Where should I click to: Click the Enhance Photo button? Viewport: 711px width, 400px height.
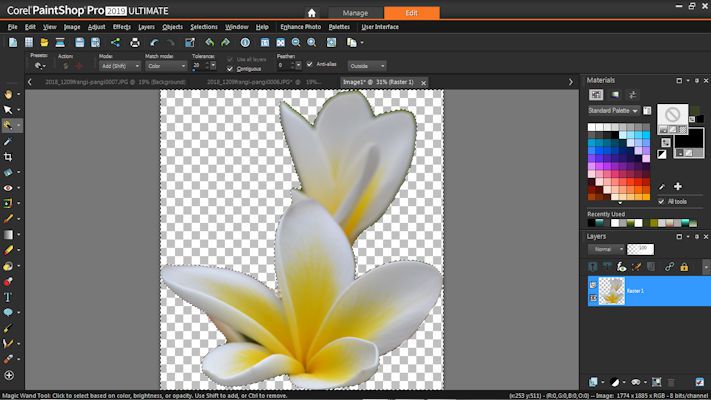click(x=299, y=26)
